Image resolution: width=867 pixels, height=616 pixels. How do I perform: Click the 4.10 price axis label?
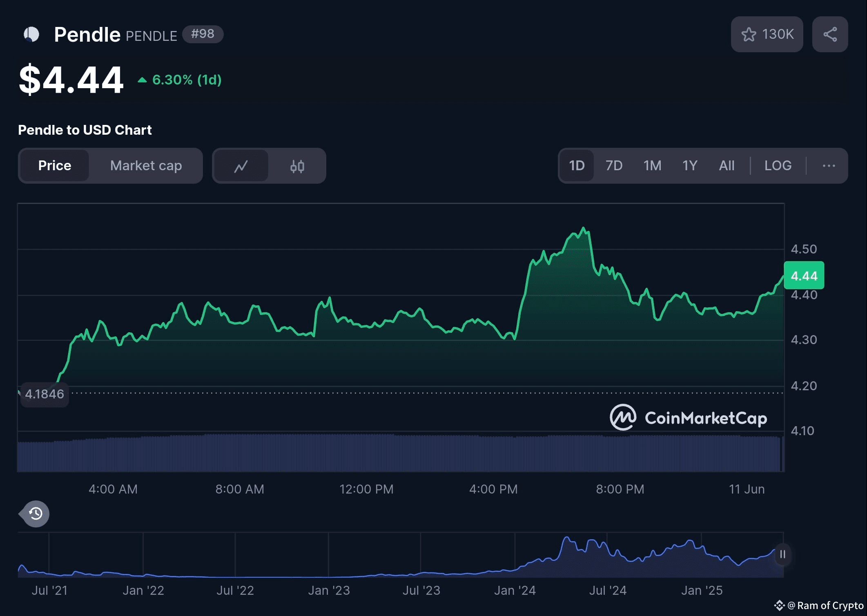[802, 431]
